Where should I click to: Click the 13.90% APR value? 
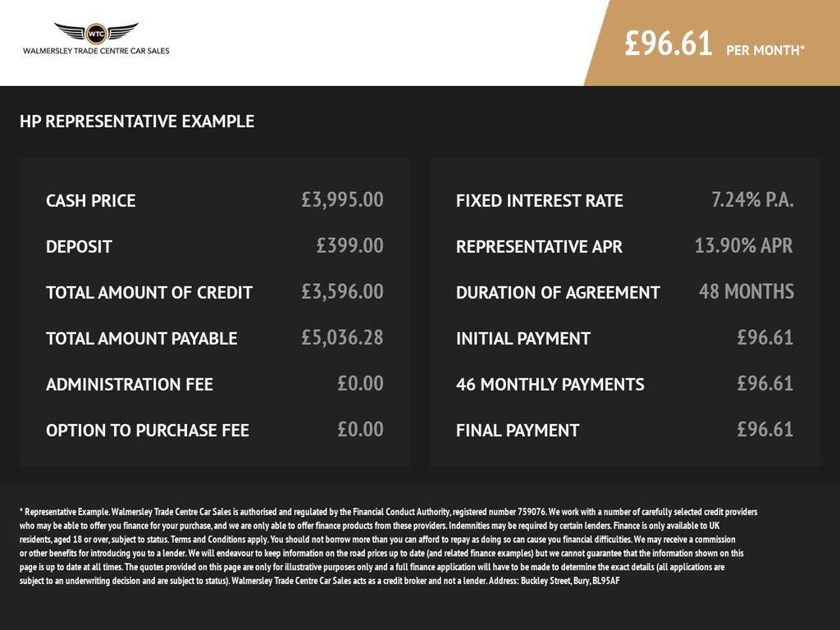[743, 245]
